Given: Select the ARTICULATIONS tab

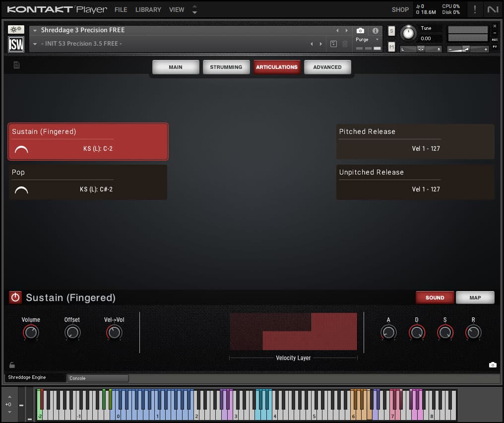Looking at the screenshot, I should pos(277,67).
